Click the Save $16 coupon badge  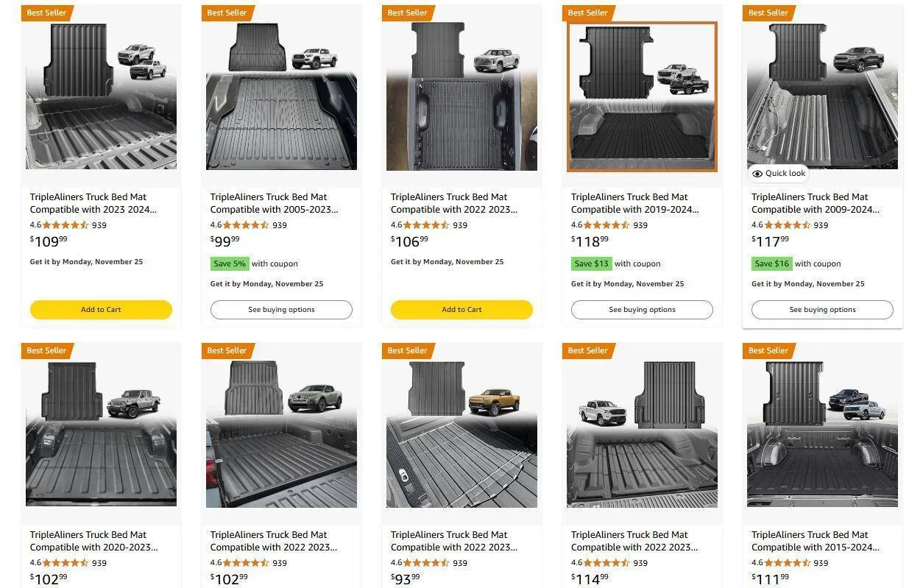[771, 263]
